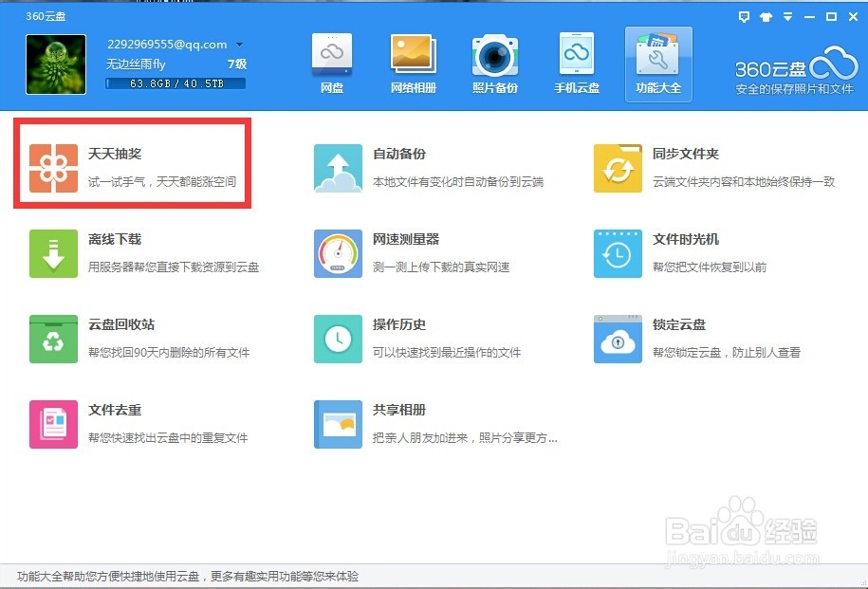Open the account dropdown next to the email

[239, 44]
